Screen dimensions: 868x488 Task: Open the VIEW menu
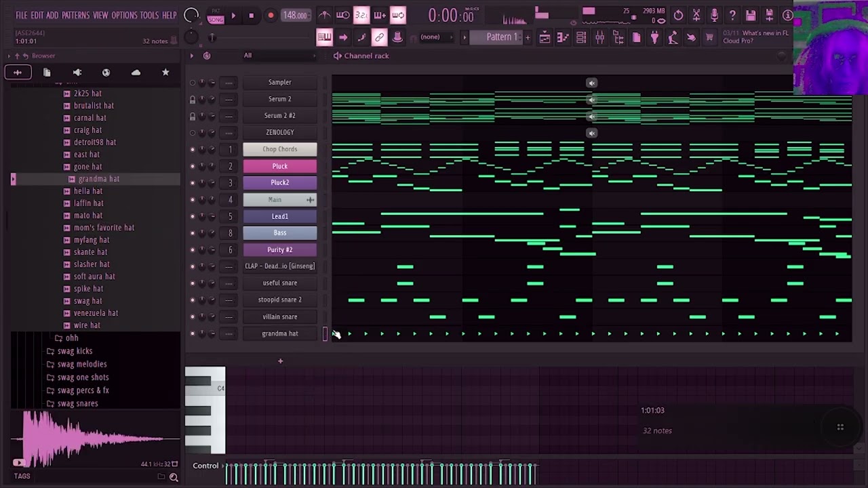click(100, 15)
